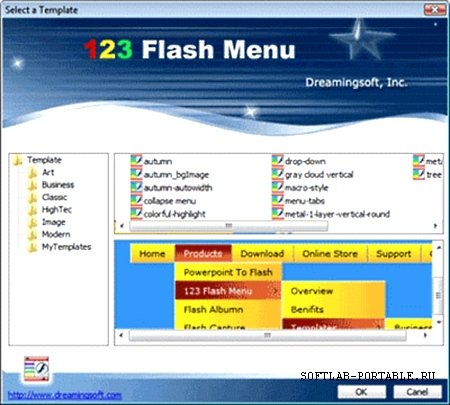Screen dimensions: 450x405
Task: Select the text 'autumn-autowidth'
Action: (178, 188)
